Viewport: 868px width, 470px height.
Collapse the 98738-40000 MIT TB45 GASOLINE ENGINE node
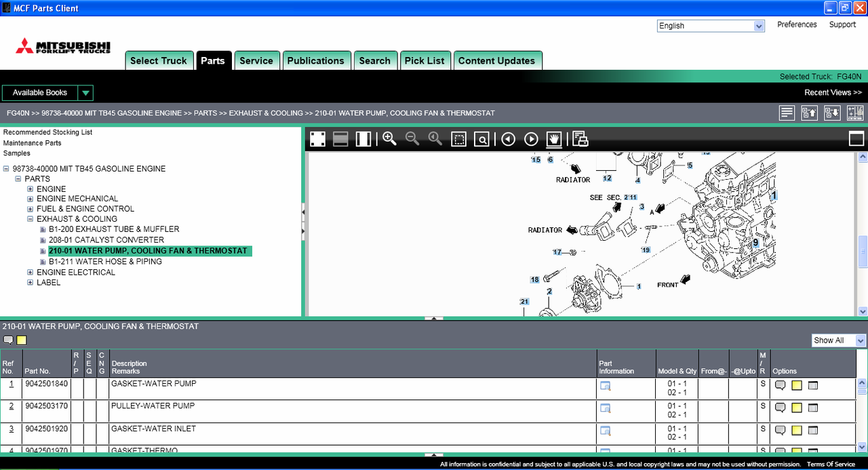[6, 169]
